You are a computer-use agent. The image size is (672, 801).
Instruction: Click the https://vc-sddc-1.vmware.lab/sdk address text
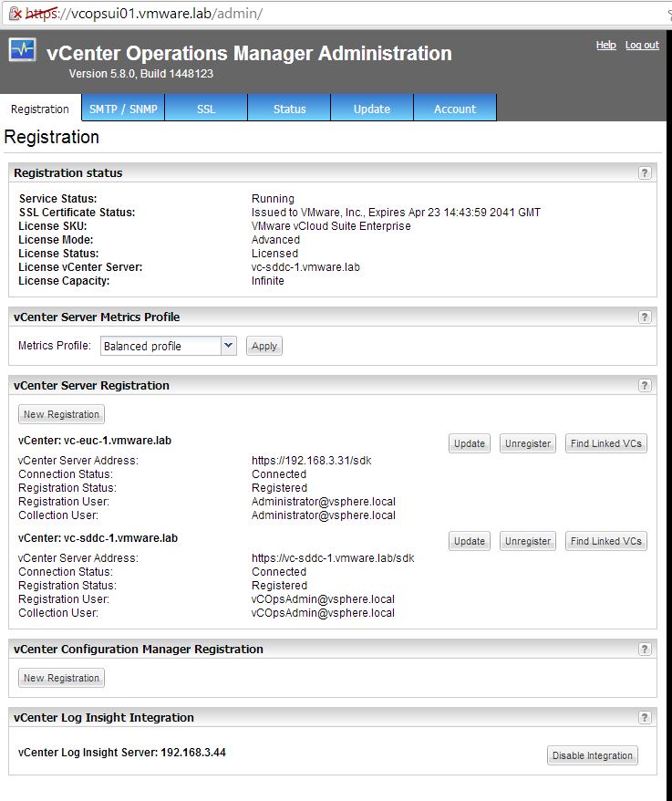pyautogui.click(x=333, y=558)
